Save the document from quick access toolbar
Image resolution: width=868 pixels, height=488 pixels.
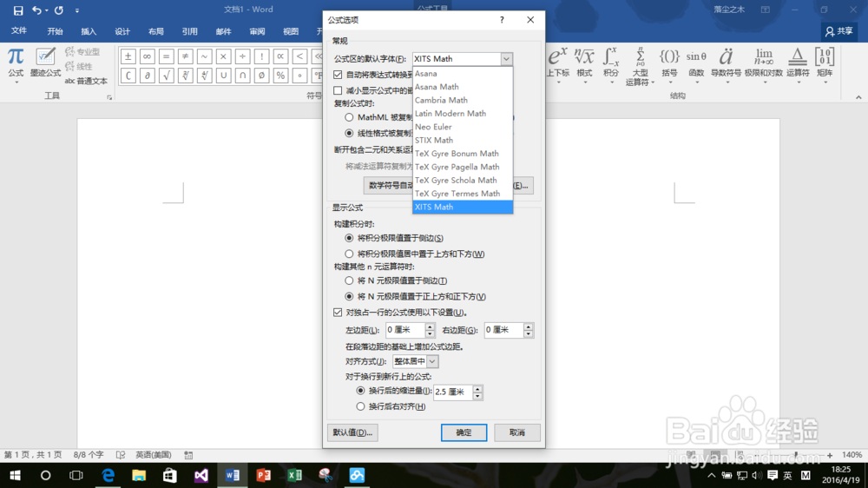pos(17,10)
